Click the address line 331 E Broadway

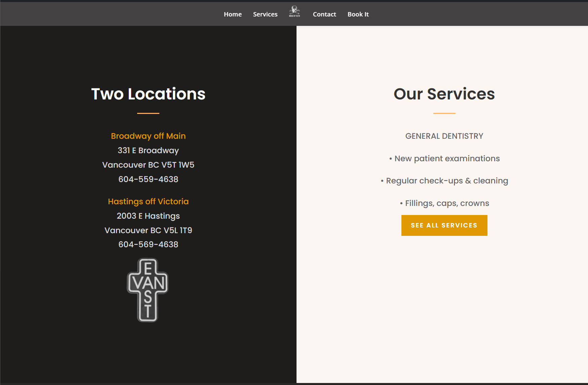click(x=148, y=151)
